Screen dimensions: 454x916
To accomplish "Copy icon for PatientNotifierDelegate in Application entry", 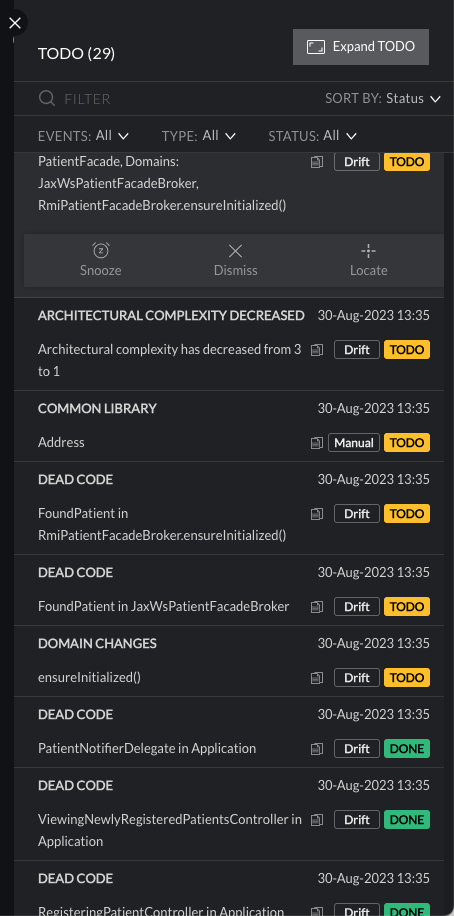I will coord(317,749).
